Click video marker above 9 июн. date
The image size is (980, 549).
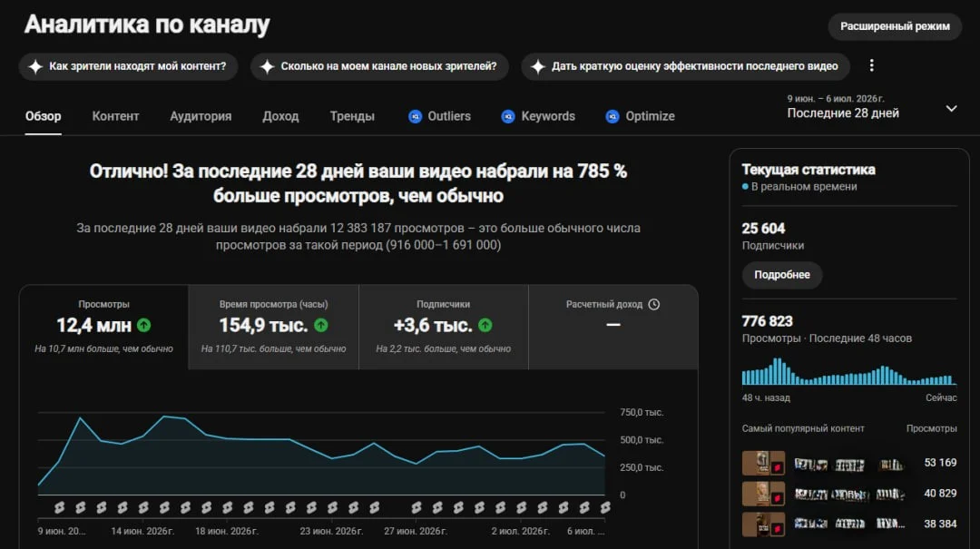pyautogui.click(x=59, y=508)
